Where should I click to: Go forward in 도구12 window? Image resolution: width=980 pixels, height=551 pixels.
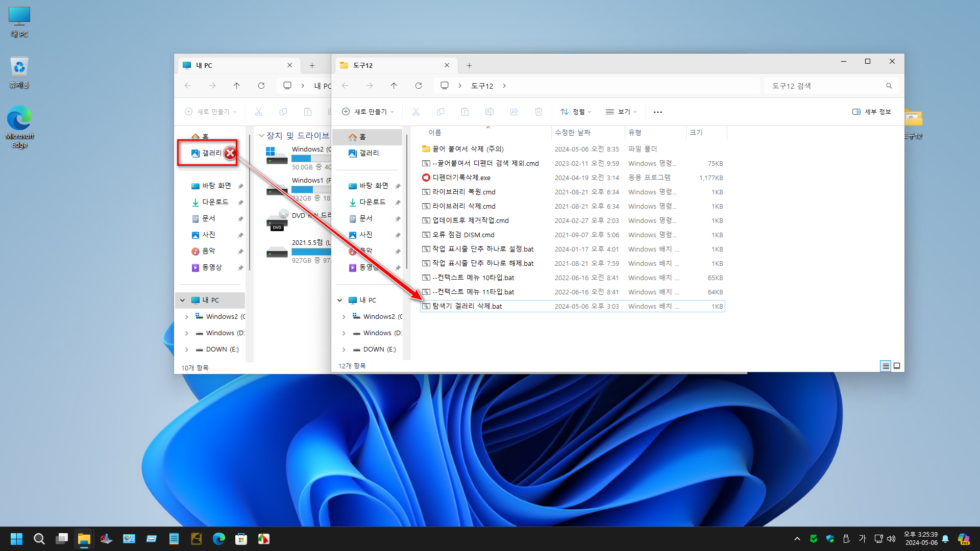point(370,86)
